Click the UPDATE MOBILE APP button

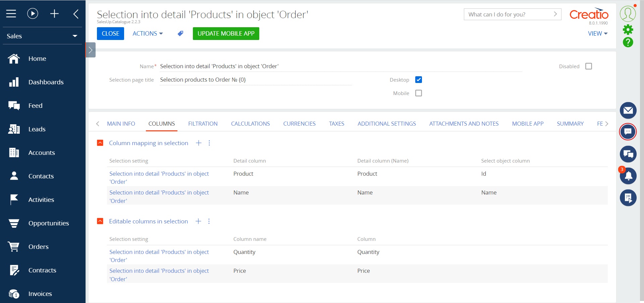226,34
